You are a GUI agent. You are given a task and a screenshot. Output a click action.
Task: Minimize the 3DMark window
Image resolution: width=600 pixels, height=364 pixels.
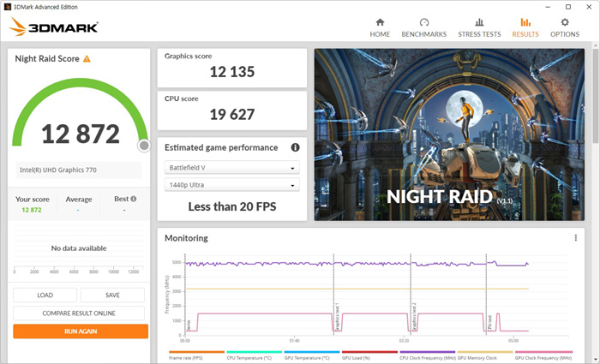(x=547, y=7)
